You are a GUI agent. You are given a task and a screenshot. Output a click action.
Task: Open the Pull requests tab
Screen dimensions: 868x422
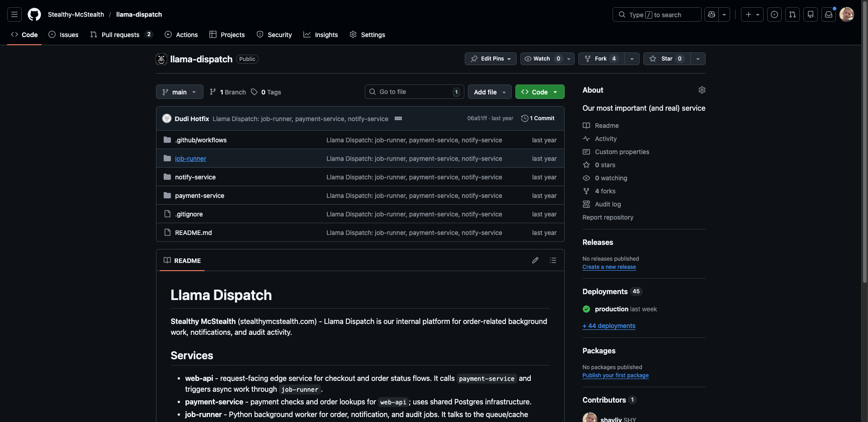click(122, 35)
